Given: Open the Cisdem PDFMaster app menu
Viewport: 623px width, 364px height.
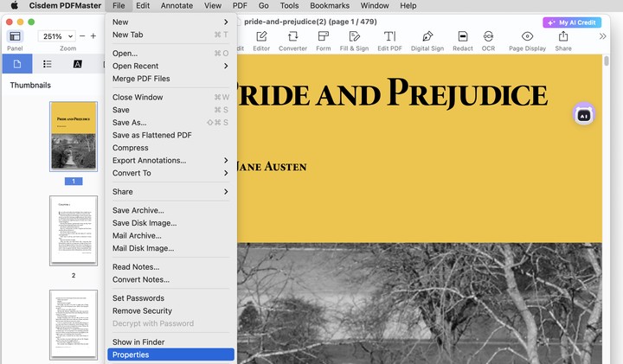Looking at the screenshot, I should coord(65,5).
